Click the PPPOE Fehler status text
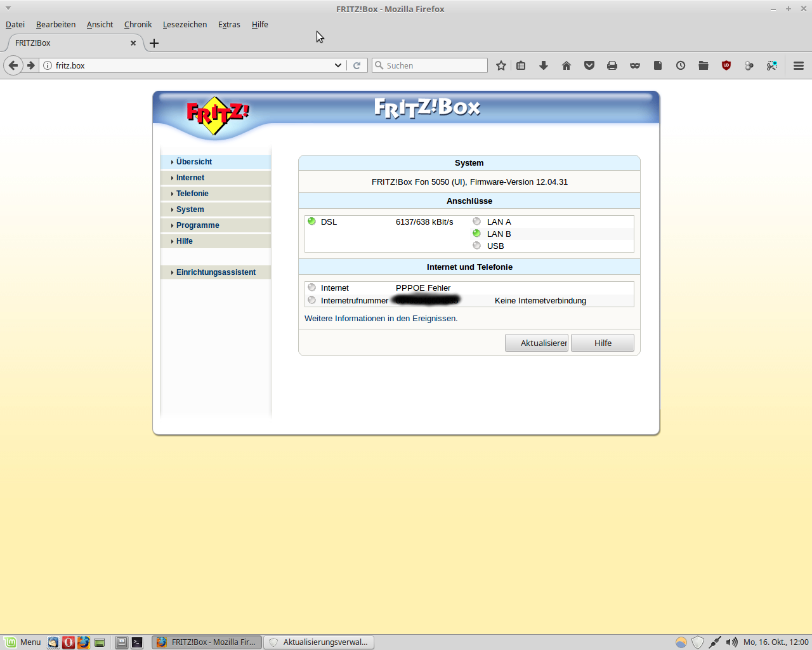The width and height of the screenshot is (812, 650). click(423, 288)
